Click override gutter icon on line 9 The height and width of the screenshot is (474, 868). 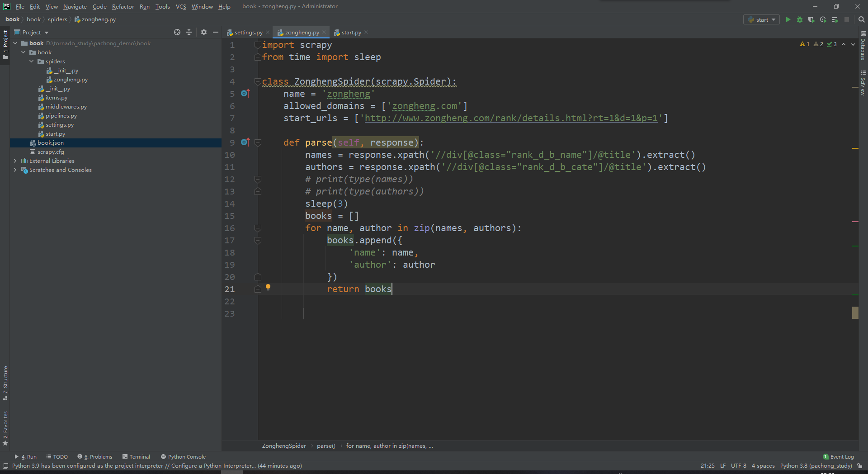(x=245, y=142)
